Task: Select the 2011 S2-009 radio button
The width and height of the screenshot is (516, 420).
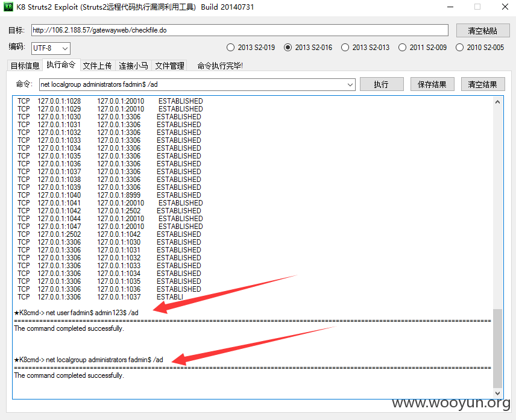Action: tap(423, 48)
